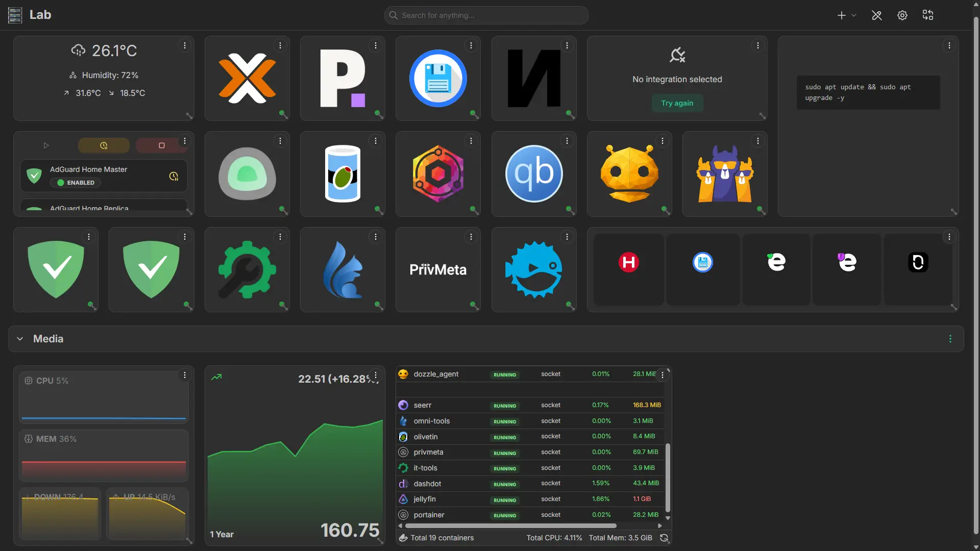This screenshot has width=980, height=551.
Task: Launch the Olivetin app tile
Action: (342, 174)
